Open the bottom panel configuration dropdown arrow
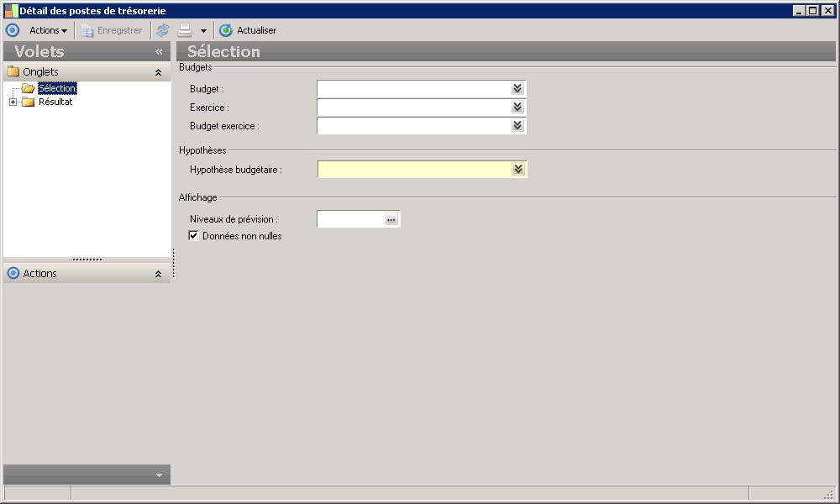 point(159,475)
